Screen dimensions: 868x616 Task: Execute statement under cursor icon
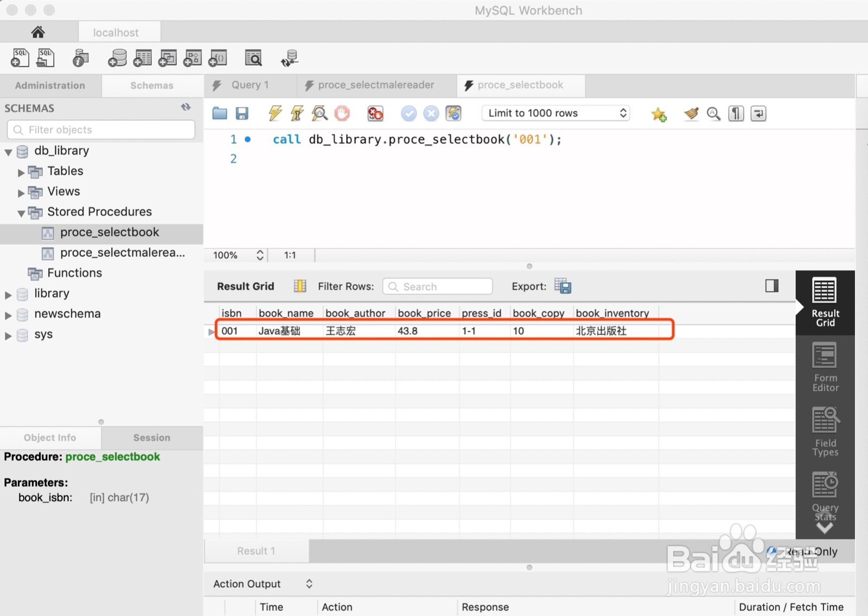coord(297,113)
